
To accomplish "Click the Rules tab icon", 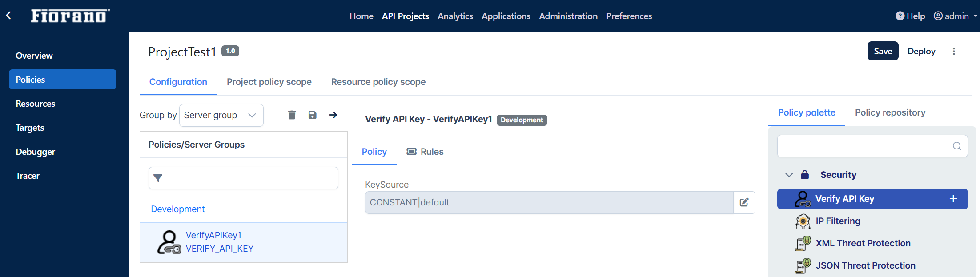I will [412, 152].
